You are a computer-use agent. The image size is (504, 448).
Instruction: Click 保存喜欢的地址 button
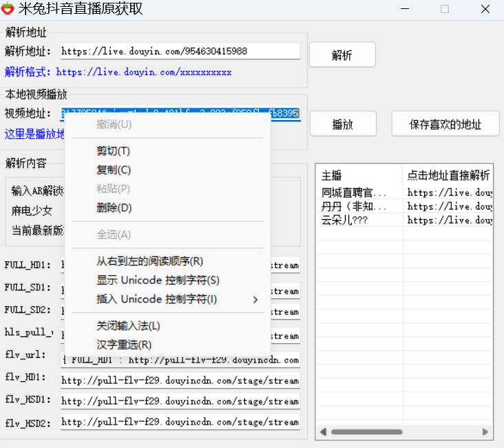445,124
